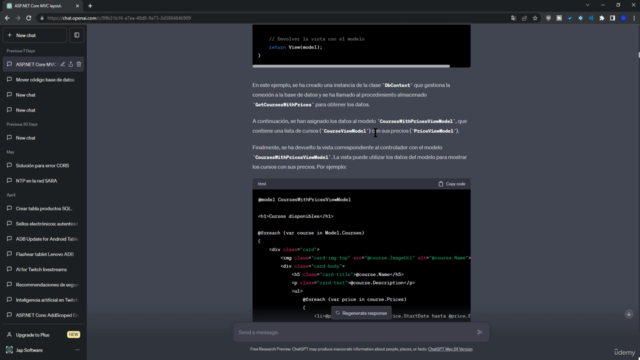This screenshot has width=640, height=360.
Task: Rename the ASP.NET Core MVC chat via the pencil icon
Action: (62, 64)
